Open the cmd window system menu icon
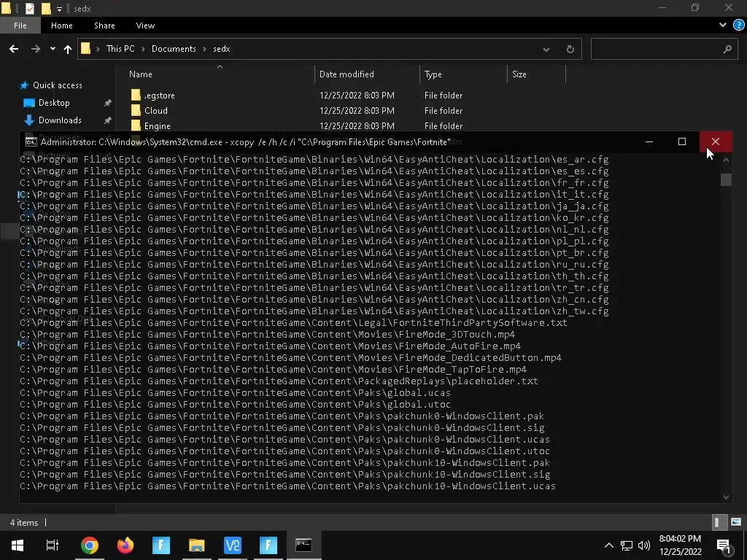747x560 pixels. [31, 142]
